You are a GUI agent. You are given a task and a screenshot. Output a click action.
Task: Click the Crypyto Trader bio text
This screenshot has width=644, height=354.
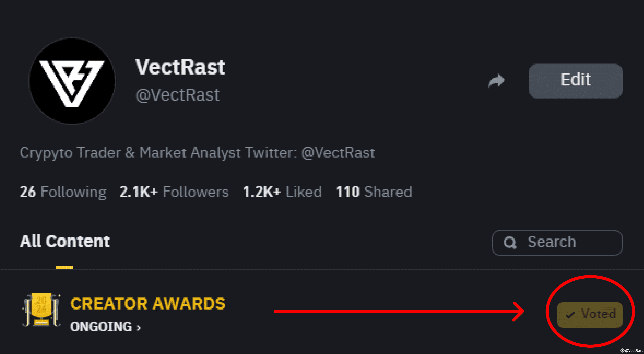tap(197, 153)
